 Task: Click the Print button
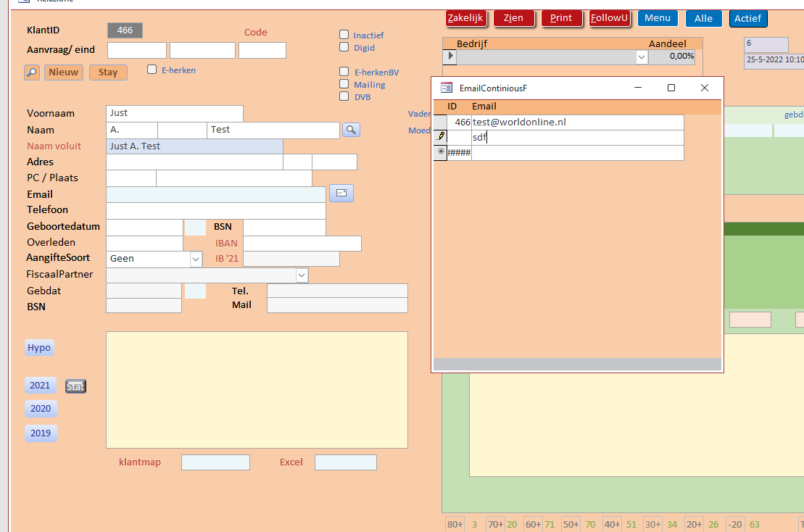pyautogui.click(x=561, y=18)
